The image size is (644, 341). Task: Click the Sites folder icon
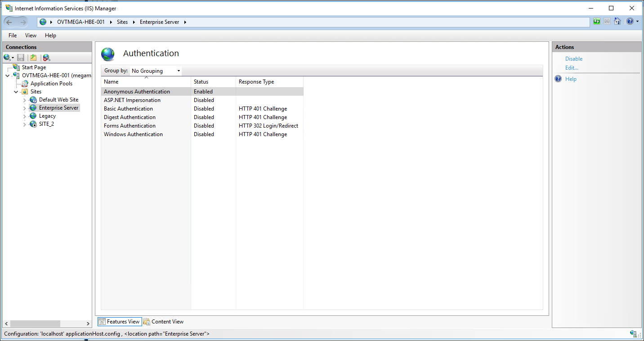pos(25,92)
